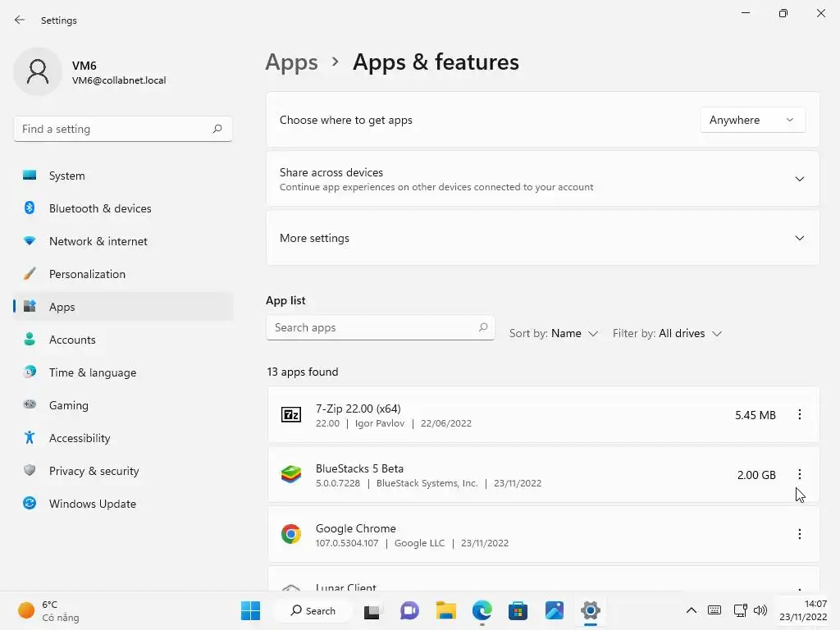
Task: Open the weather widget showing 6°C
Action: point(48,610)
